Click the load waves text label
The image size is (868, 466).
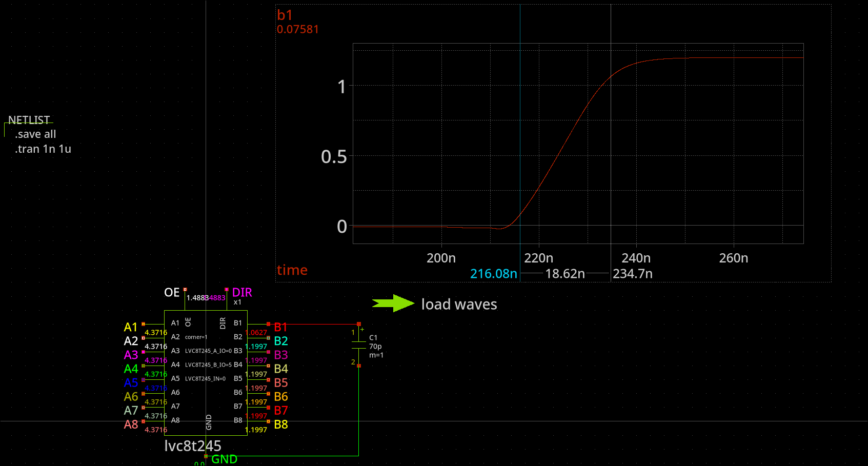pyautogui.click(x=459, y=305)
